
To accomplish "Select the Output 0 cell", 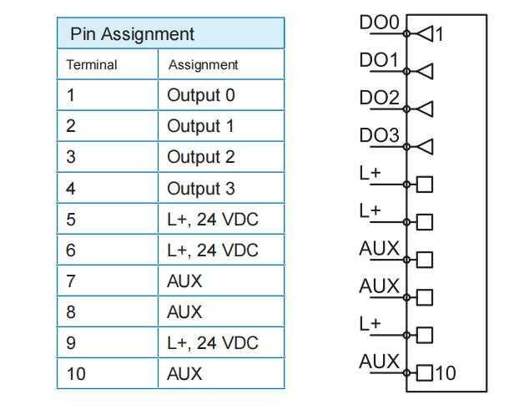I will (221, 95).
